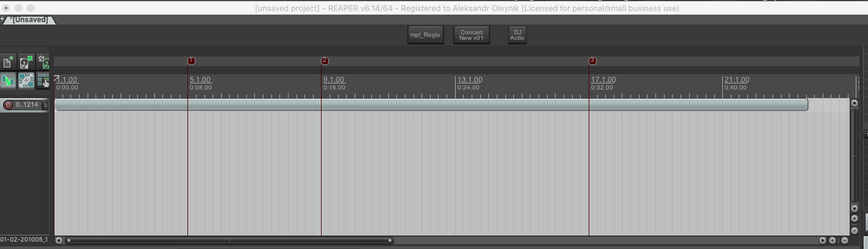Click the track name field 0..1214
The image size is (868, 249).
tap(28, 105)
